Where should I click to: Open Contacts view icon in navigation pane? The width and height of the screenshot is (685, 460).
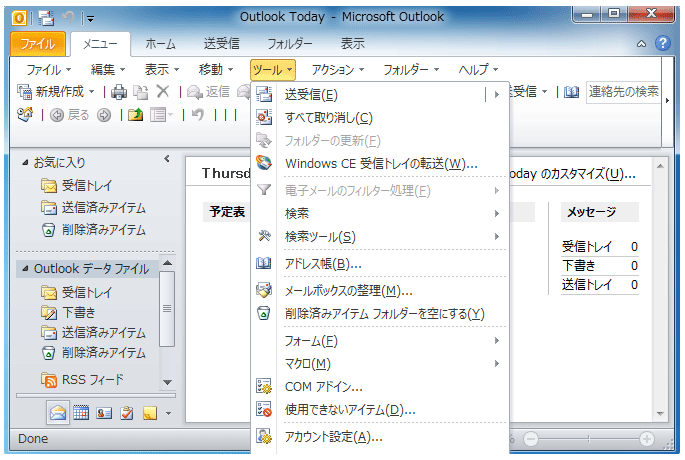coord(104,412)
